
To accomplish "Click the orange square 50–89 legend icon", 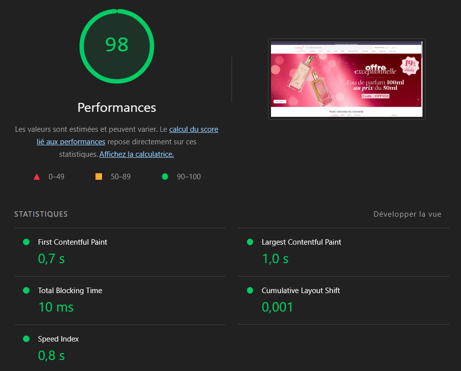I will pyautogui.click(x=99, y=176).
